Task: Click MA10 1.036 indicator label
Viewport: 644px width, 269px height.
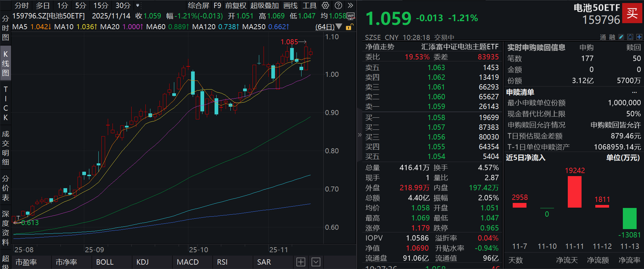Action: [x=76, y=26]
